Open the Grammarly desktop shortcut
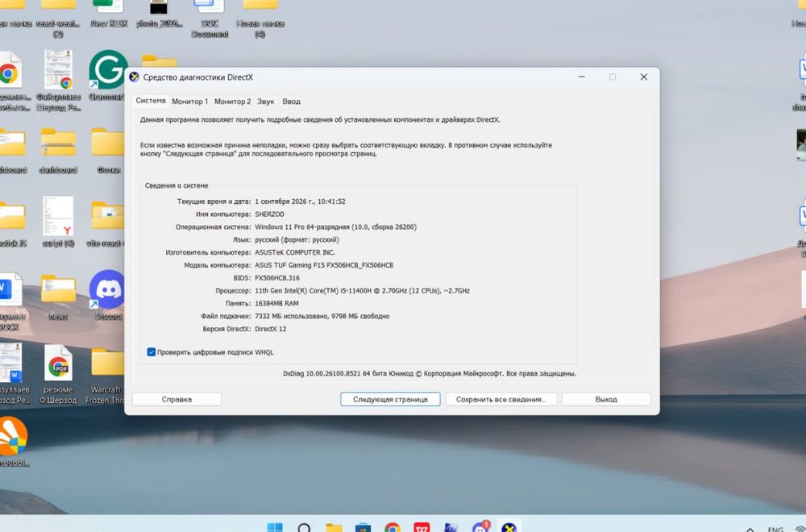This screenshot has height=532, width=806. tap(107, 75)
